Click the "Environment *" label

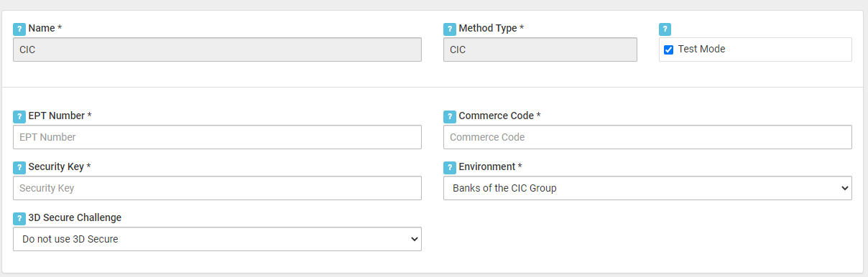pyautogui.click(x=490, y=166)
